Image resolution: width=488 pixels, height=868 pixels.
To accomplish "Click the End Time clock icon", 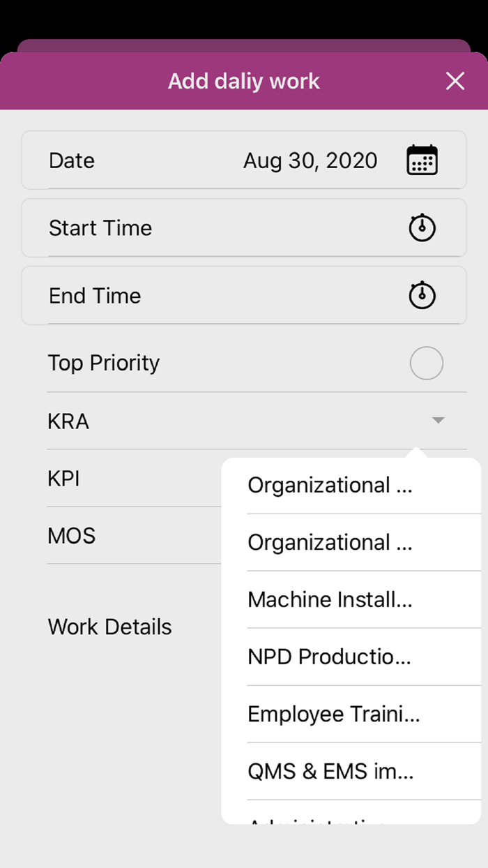I will point(424,295).
